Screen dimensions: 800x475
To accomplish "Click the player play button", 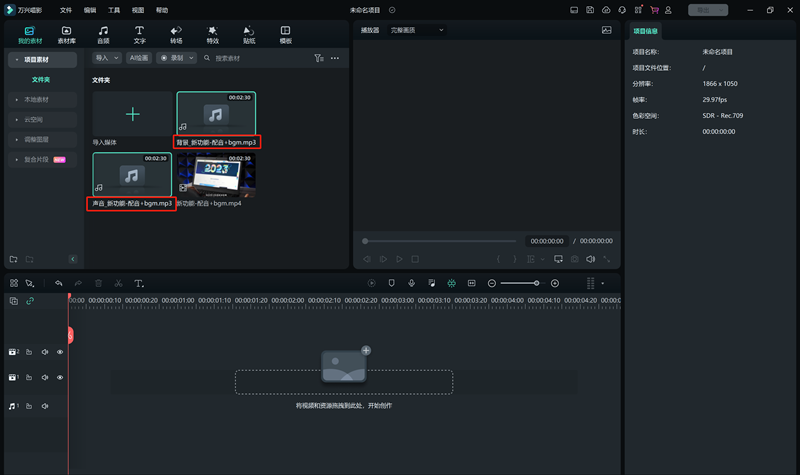I will click(x=399, y=259).
